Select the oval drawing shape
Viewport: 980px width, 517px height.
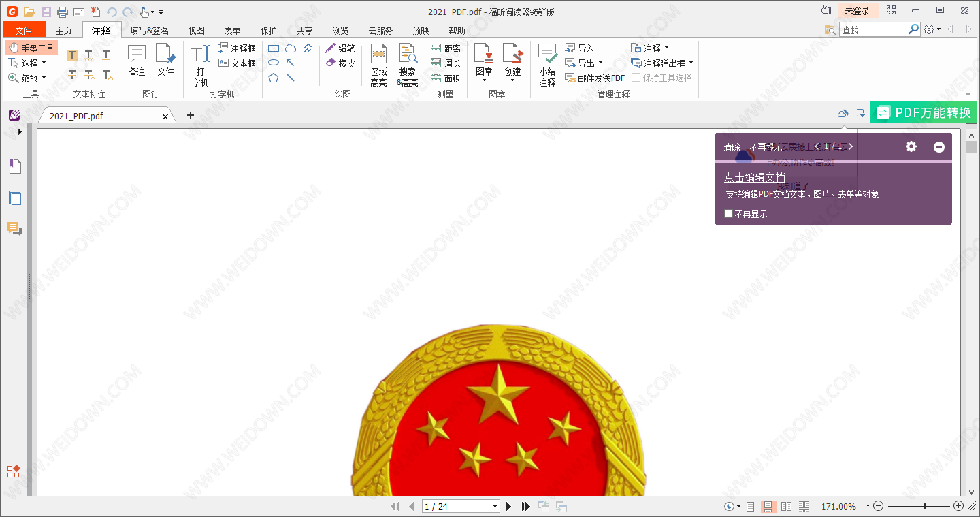274,63
